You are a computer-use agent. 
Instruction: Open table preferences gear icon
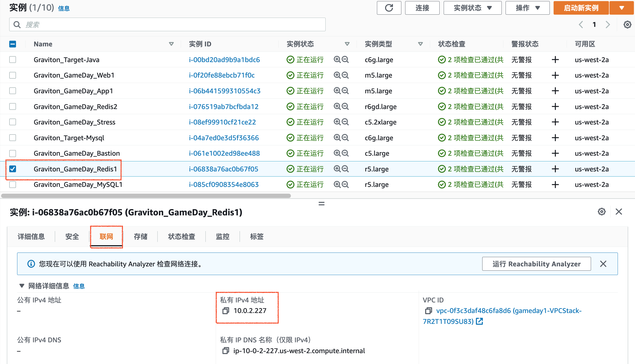tap(627, 25)
